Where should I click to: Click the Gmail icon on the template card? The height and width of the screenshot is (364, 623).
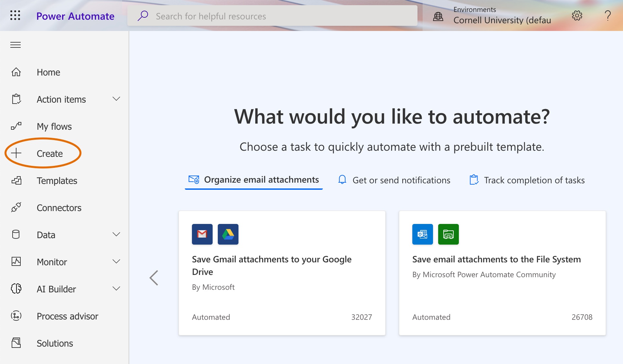point(202,234)
